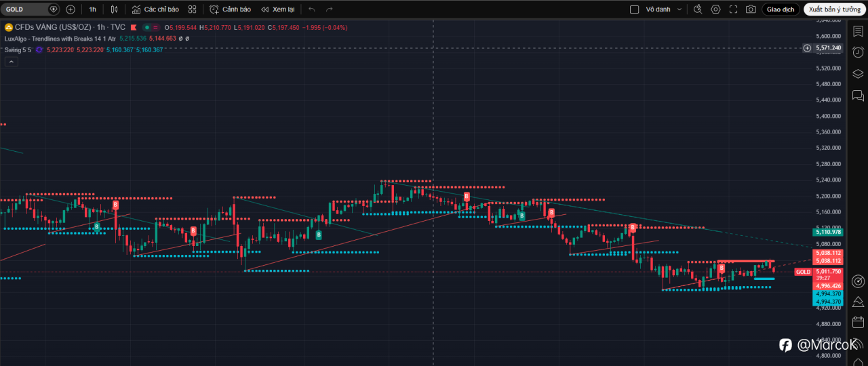
Task: Click the closing price value C5,197.450
Action: (x=283, y=27)
